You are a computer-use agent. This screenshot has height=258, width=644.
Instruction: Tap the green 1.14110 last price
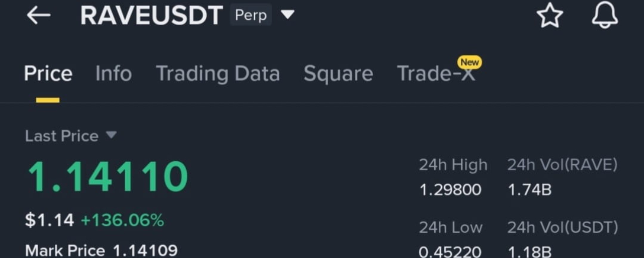tap(107, 177)
